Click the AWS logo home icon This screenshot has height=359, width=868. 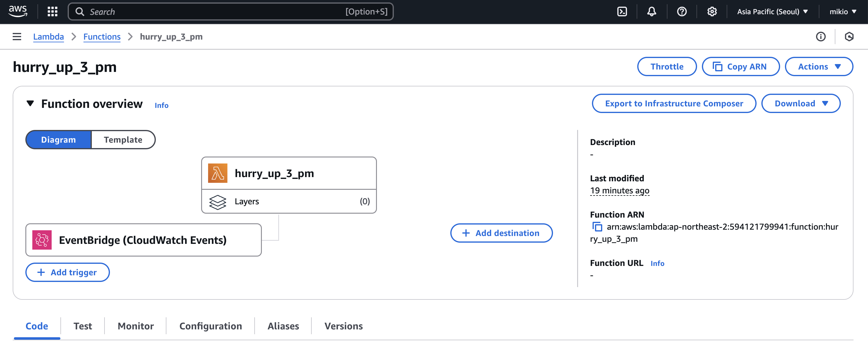[18, 11]
